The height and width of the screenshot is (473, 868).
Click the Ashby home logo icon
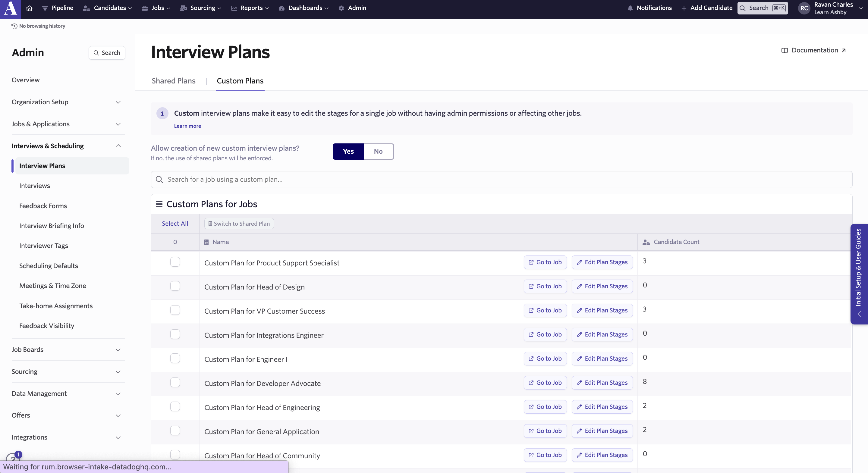[x=9, y=8]
